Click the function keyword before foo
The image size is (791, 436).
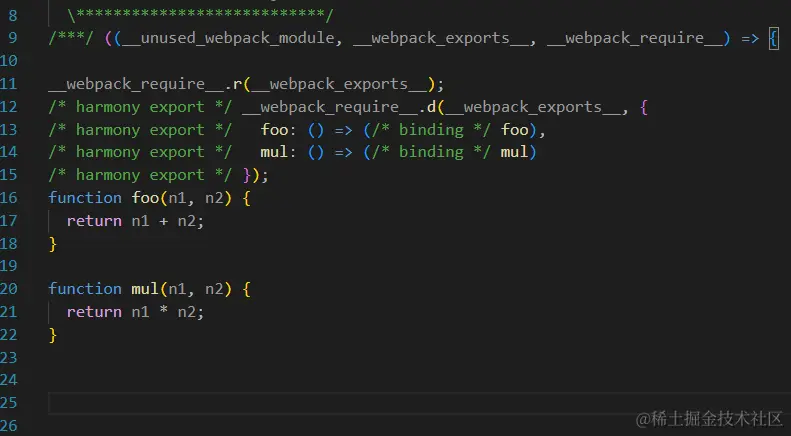coord(85,198)
